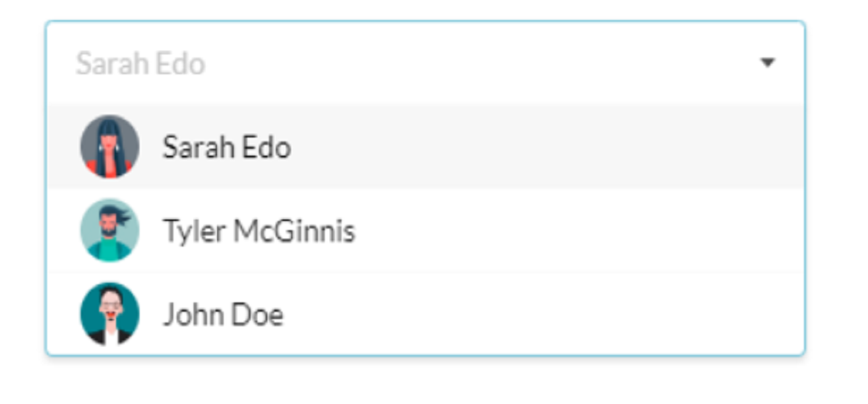This screenshot has height=404, width=868.
Task: Click the name text John Doe
Action: click(x=223, y=315)
